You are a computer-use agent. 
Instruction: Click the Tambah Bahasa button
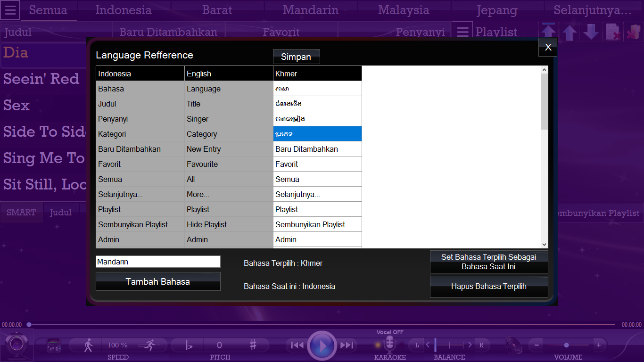coord(158,281)
